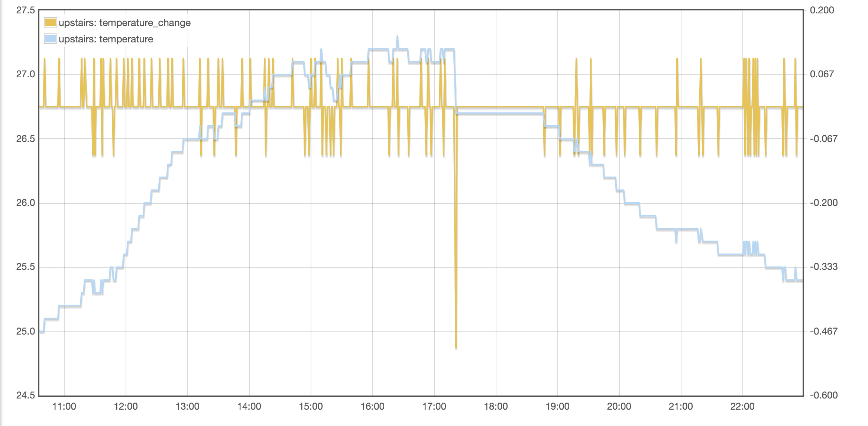The width and height of the screenshot is (868, 426).
Task: Select legend label 'upstairs: temperature_change'
Action: [124, 23]
